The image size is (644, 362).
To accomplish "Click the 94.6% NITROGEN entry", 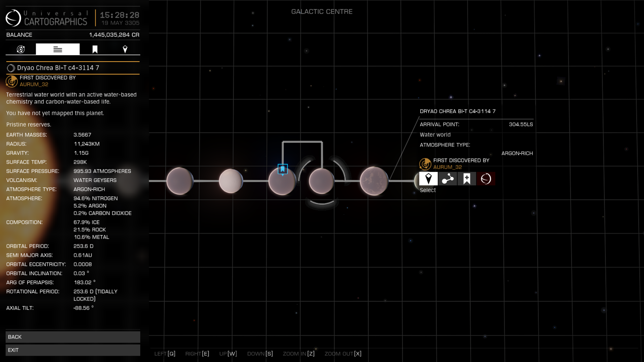I will (96, 198).
